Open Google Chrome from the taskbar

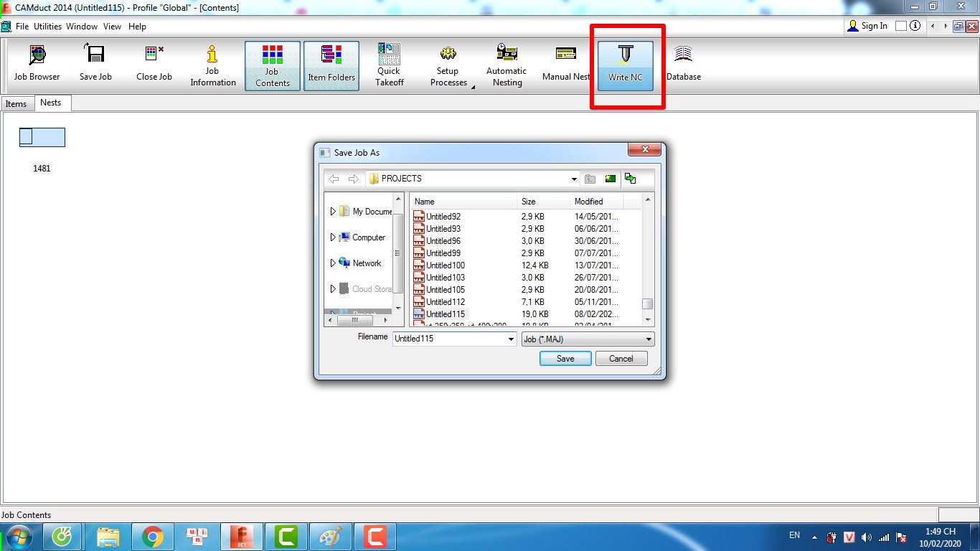click(152, 537)
